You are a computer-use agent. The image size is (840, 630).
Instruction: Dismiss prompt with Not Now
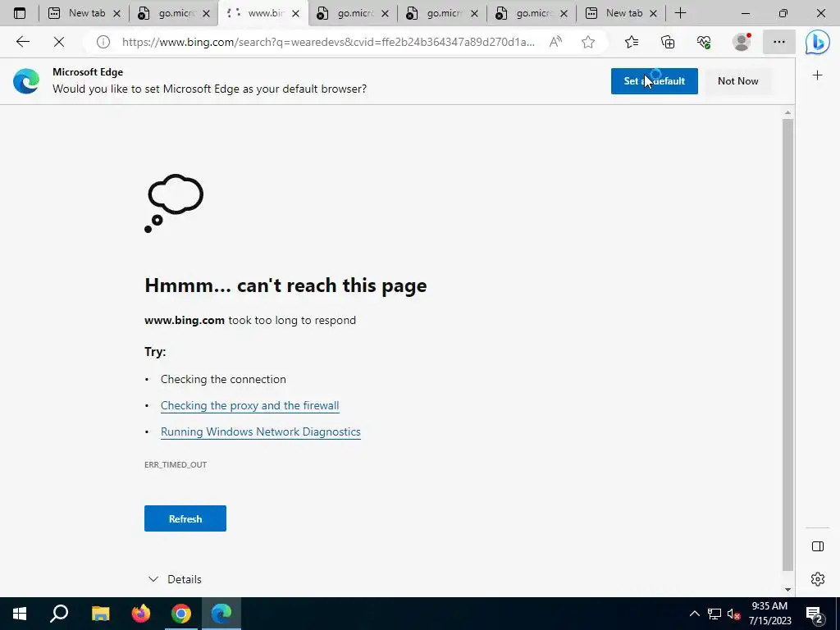click(x=737, y=81)
